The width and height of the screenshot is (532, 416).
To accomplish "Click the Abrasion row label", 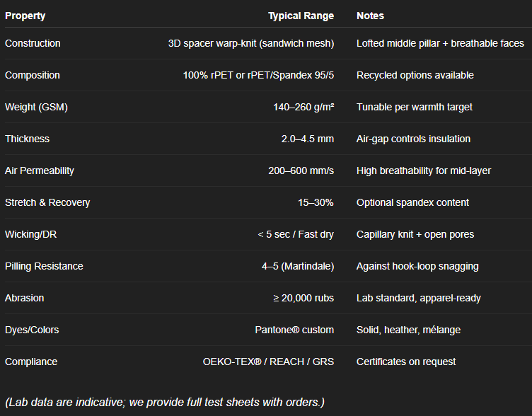I will tap(25, 298).
